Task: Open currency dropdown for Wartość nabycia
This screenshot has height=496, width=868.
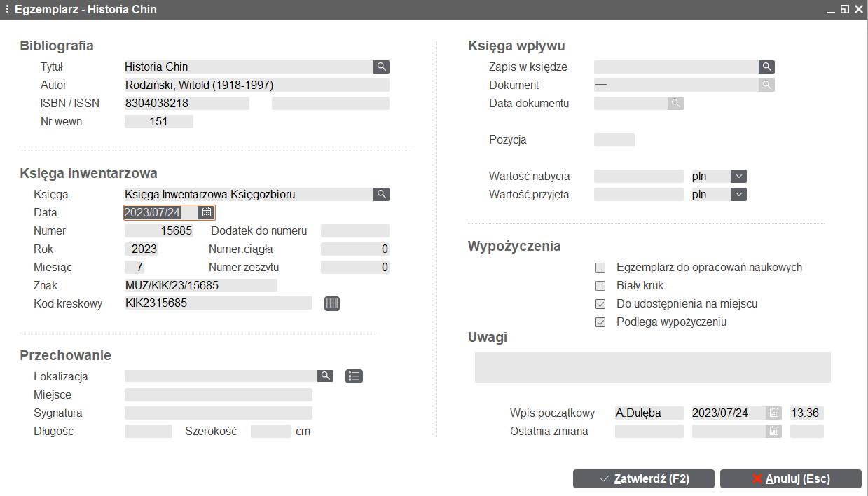Action: [x=738, y=176]
